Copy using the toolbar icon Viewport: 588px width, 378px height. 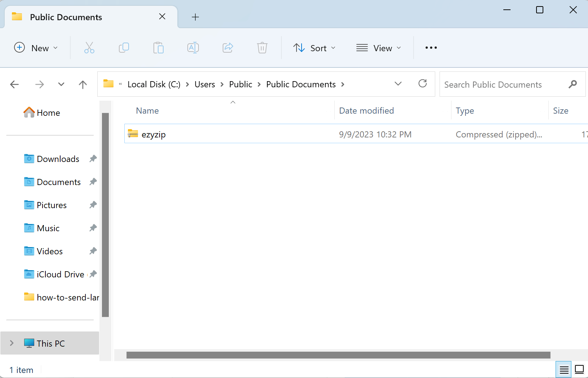(x=124, y=47)
